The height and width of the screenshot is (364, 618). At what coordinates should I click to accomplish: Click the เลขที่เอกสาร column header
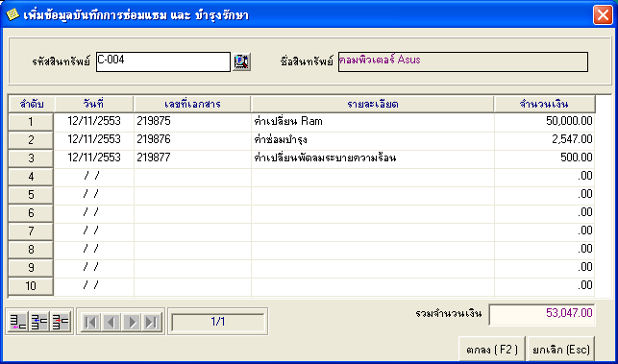tap(192, 105)
